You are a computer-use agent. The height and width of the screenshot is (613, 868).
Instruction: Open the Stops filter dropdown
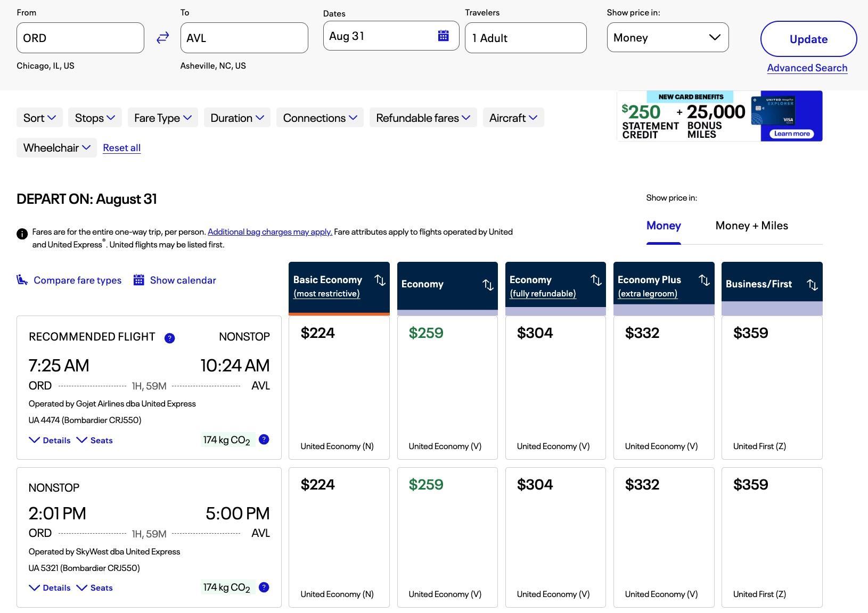click(x=95, y=118)
